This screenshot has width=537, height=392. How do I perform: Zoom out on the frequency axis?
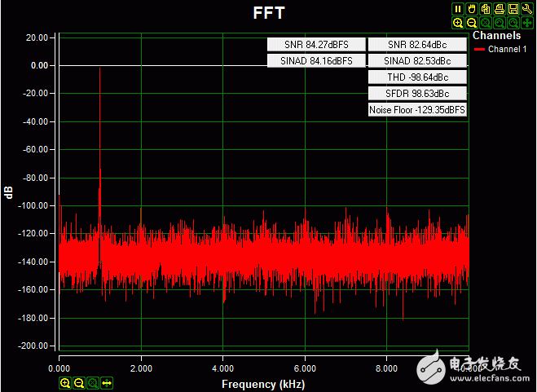pos(79,383)
